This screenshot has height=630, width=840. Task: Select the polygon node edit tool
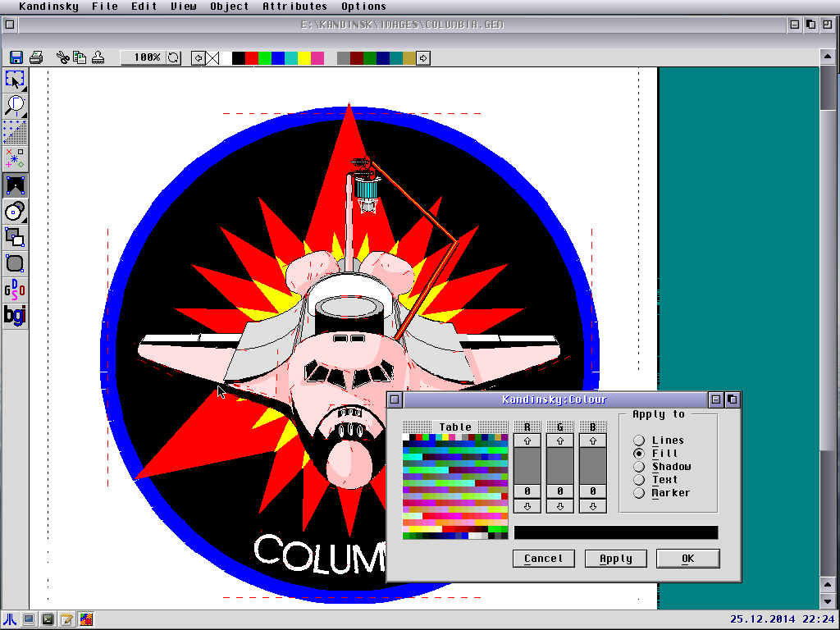[15, 185]
